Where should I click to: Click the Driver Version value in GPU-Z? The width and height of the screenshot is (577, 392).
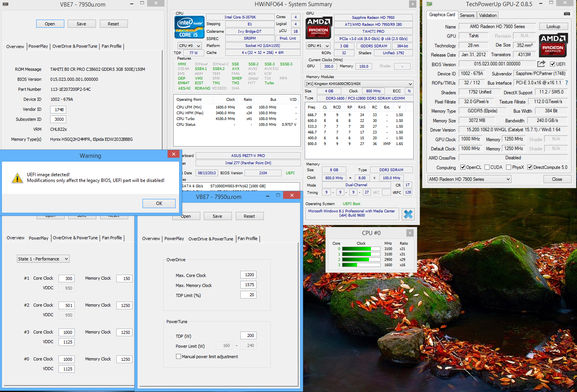click(x=513, y=130)
